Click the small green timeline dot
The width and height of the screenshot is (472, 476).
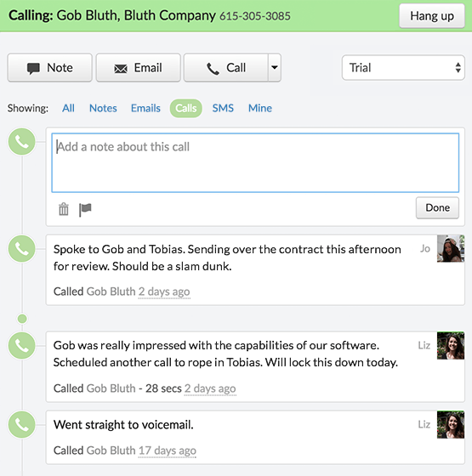point(22,319)
